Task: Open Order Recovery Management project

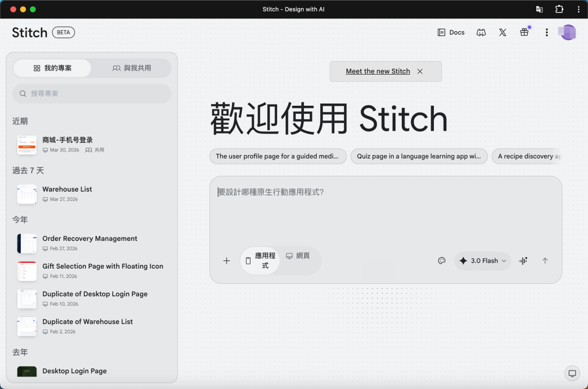Action: tap(90, 239)
